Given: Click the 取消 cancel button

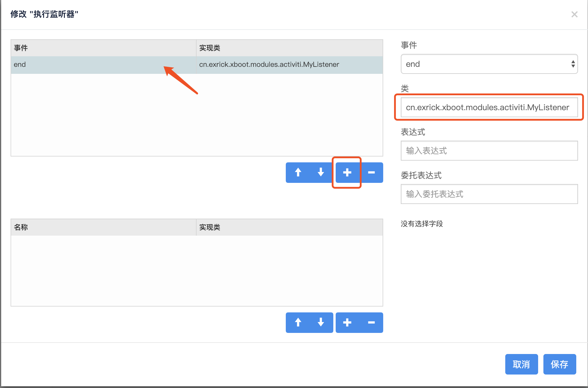Looking at the screenshot, I should pos(521,364).
